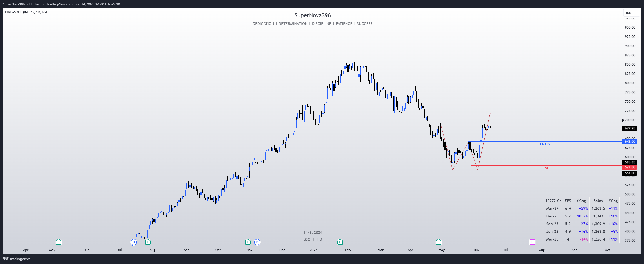The image size is (644, 264).
Task: Click the DEDICATION motto text
Action: pos(263,24)
